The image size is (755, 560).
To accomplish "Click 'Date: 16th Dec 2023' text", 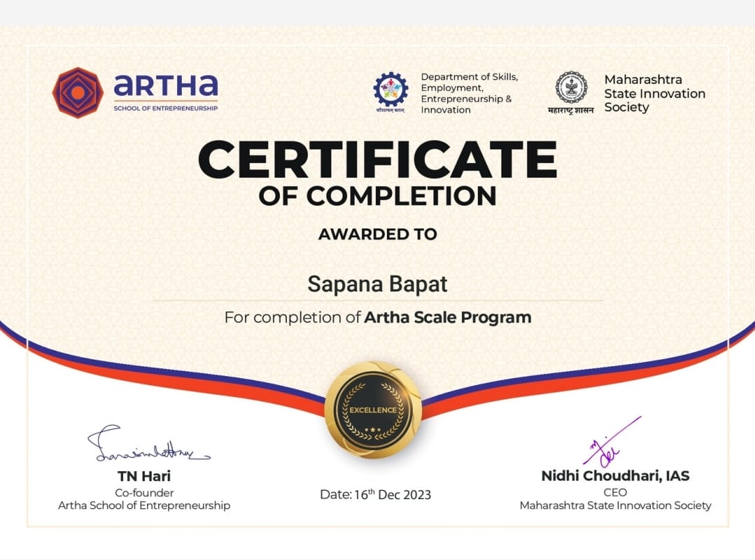I will pyautogui.click(x=376, y=494).
